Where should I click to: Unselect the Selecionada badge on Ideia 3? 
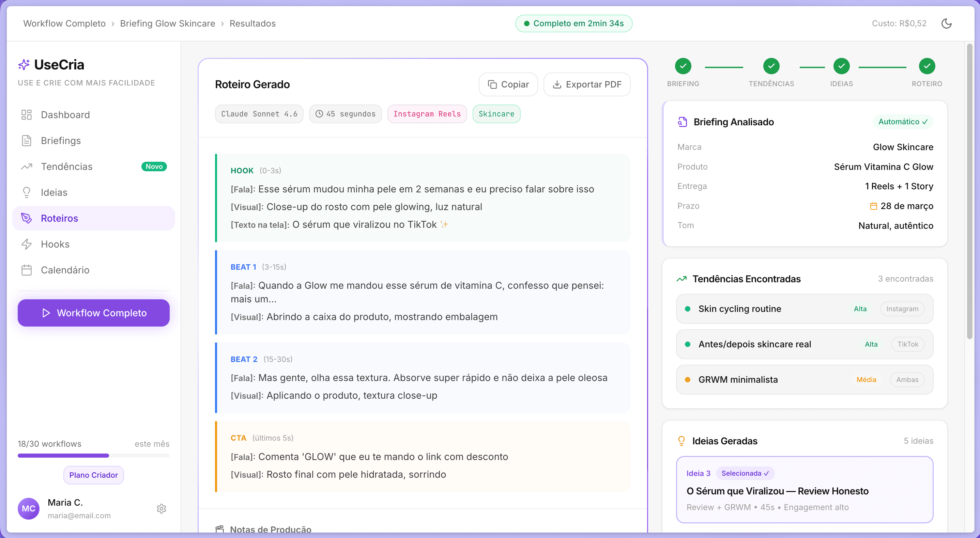tap(746, 473)
